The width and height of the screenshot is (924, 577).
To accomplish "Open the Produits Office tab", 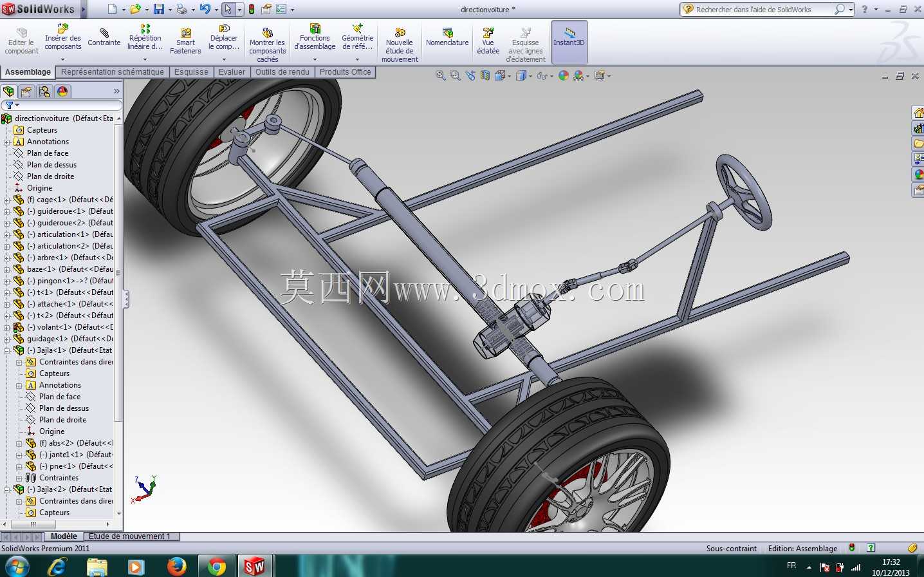I will point(346,72).
